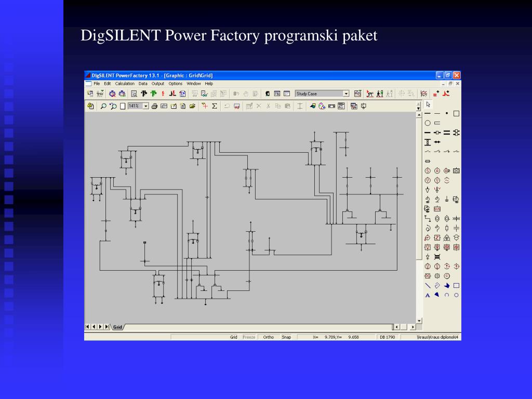This screenshot has width=532, height=399.
Task: Click the red equals-with-star icon
Action: tap(436, 94)
